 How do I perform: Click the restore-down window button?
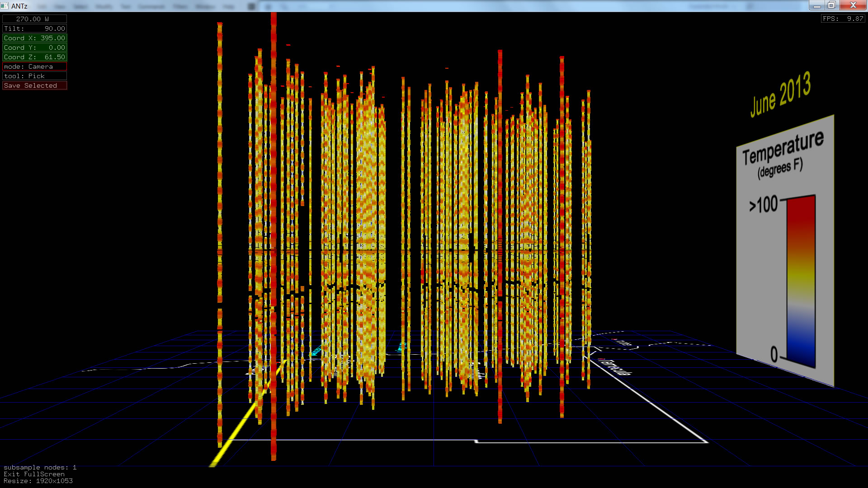pos(831,5)
